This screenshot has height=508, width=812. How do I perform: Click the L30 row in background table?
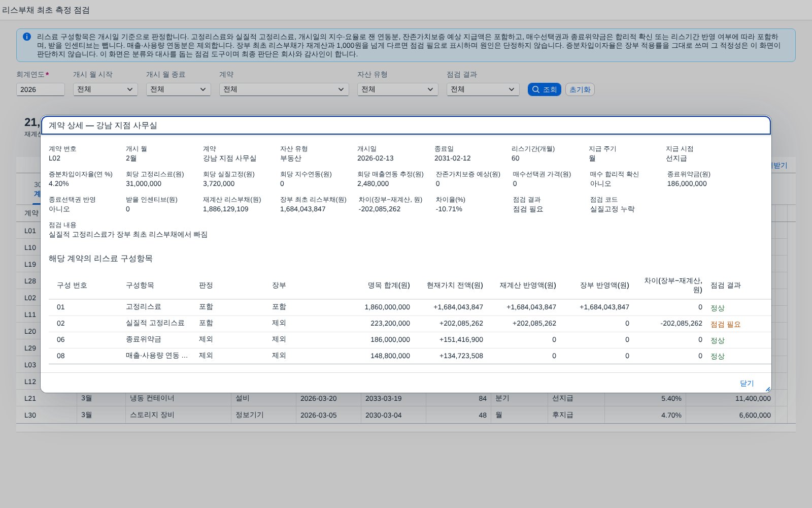point(406,415)
